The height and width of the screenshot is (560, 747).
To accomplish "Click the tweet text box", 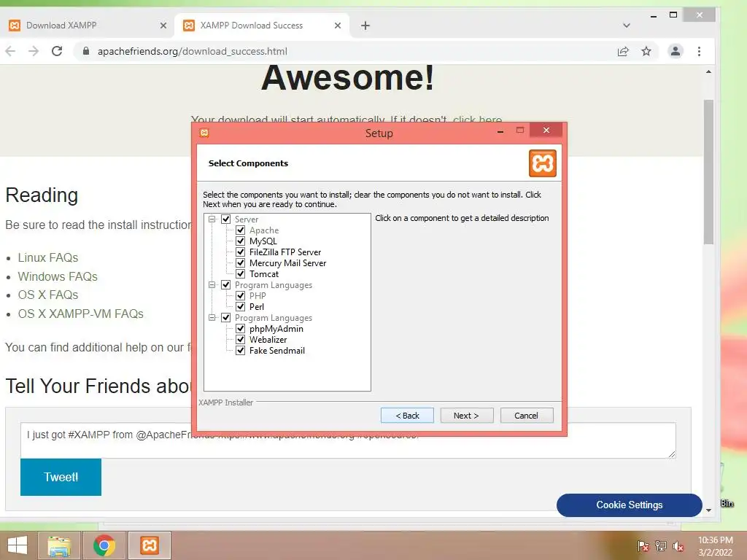I will (348, 440).
